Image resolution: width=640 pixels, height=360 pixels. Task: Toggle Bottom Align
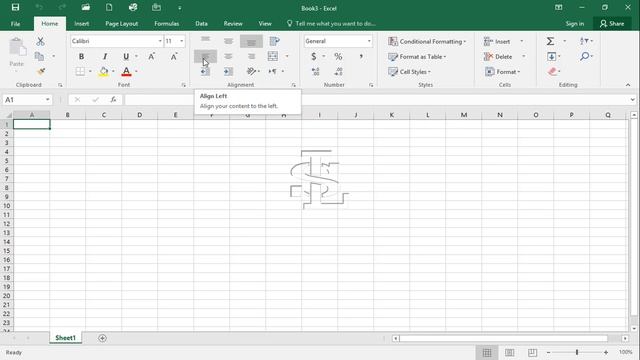[x=251, y=42]
